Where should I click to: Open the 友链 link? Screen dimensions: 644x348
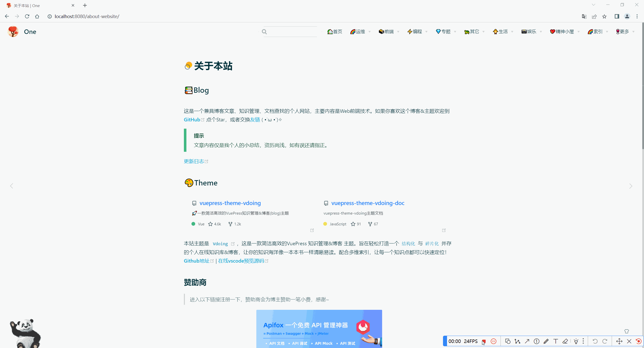click(x=255, y=120)
